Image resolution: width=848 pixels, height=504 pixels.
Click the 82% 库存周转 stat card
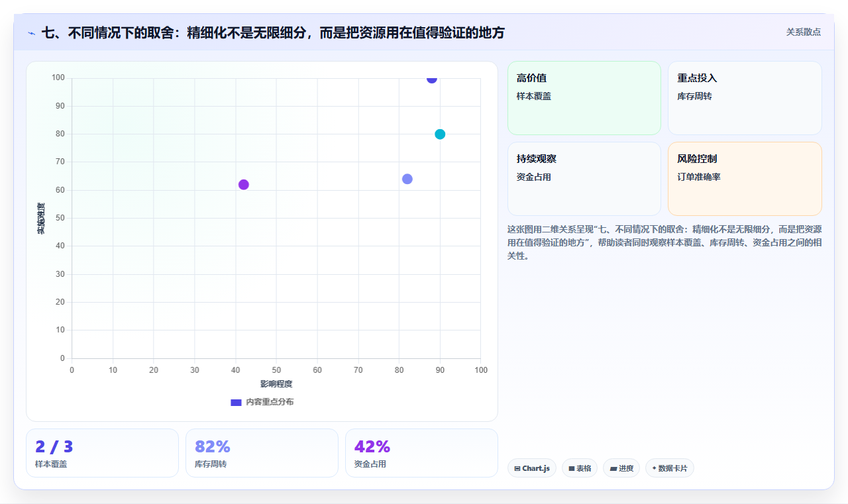click(262, 453)
